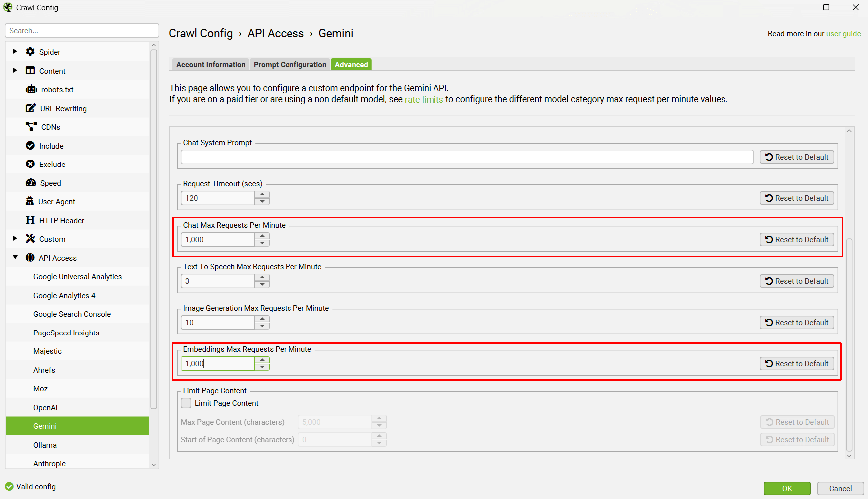The width and height of the screenshot is (868, 499).
Task: Expand the Custom tree section
Action: (x=15, y=239)
